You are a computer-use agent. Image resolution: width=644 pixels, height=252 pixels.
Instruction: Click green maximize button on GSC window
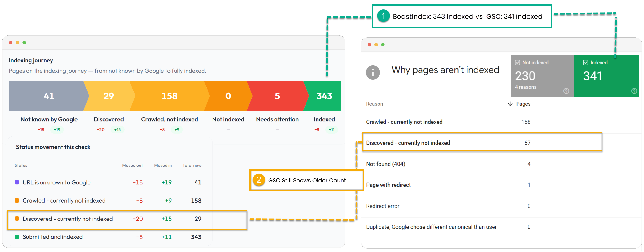383,44
